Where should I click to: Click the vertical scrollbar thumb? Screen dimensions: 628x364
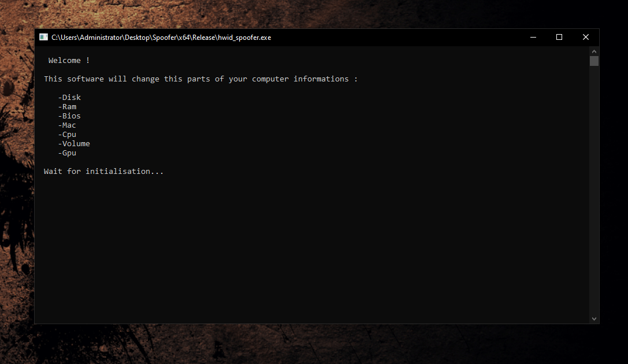pos(594,61)
